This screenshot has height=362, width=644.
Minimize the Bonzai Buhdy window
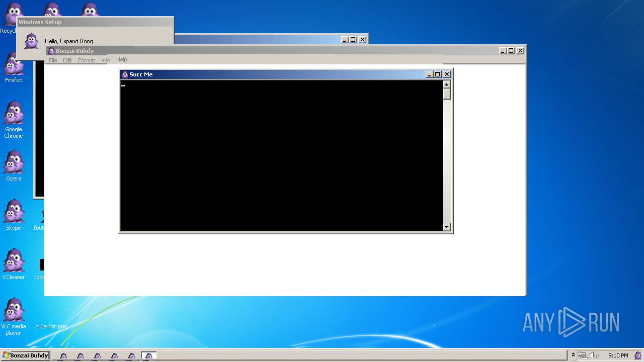tap(503, 51)
